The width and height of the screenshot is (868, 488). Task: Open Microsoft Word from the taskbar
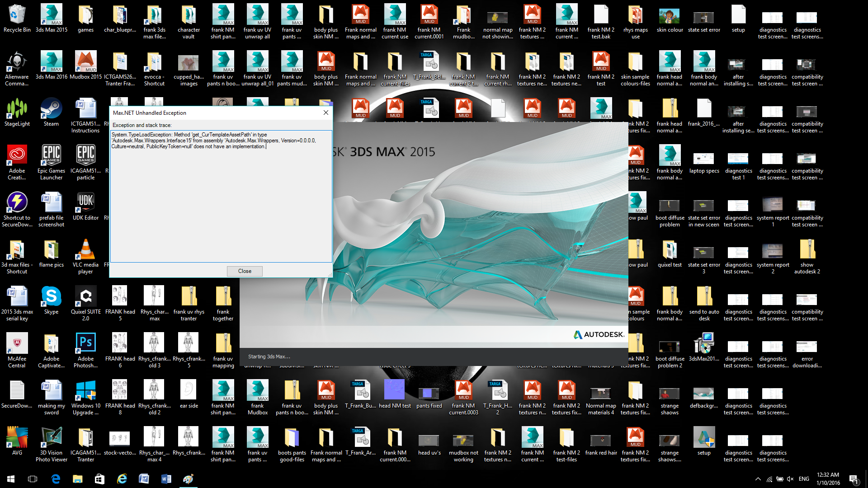click(166, 479)
